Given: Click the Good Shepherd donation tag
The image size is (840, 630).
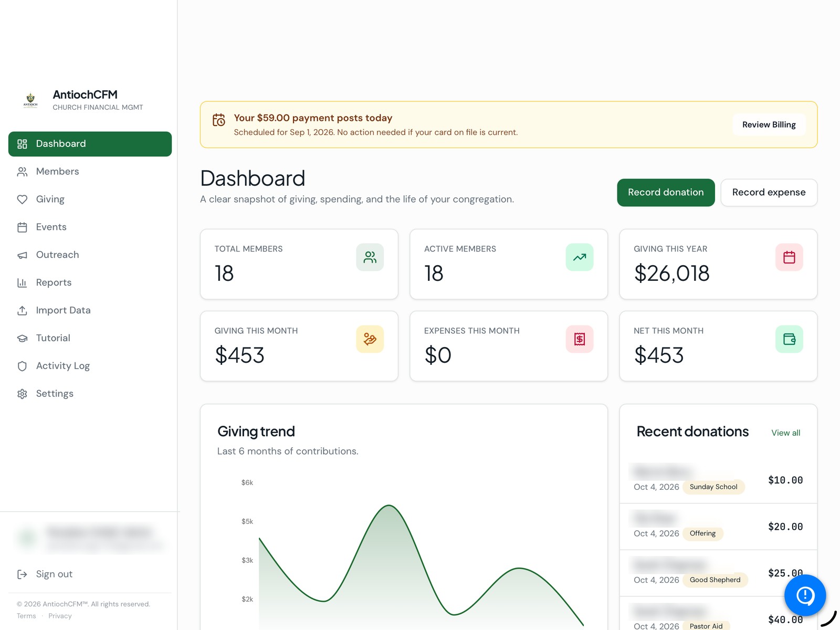Looking at the screenshot, I should (715, 580).
